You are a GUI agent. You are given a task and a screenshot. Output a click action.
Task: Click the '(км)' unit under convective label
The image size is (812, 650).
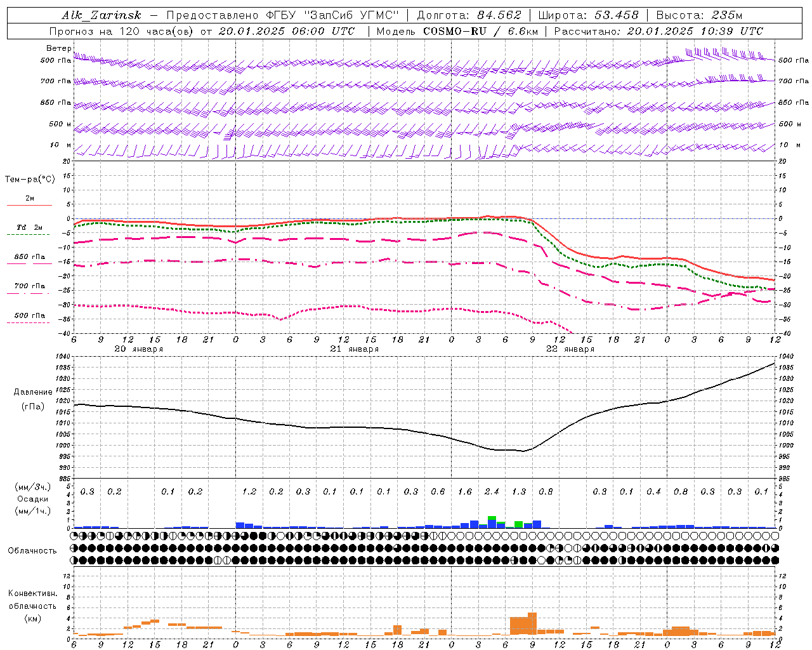point(32,618)
